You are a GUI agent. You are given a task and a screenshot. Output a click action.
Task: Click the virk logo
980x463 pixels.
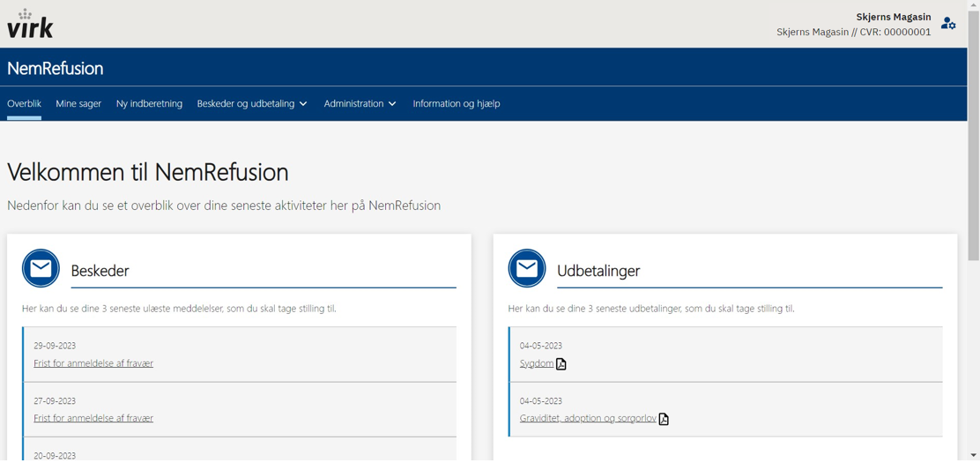pyautogui.click(x=30, y=24)
